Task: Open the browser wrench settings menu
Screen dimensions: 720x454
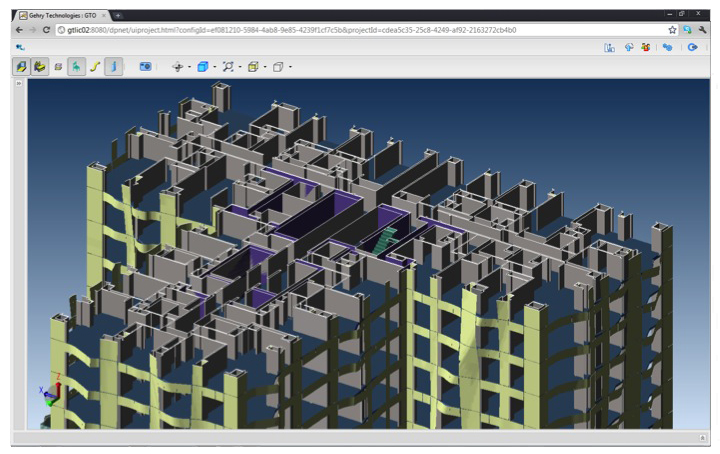Action: (702, 30)
